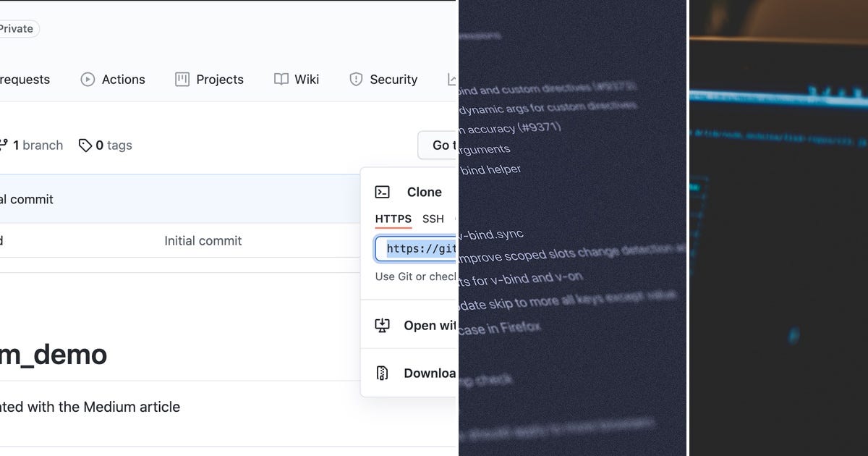Click the "Initial commit" message link
The width and height of the screenshot is (868, 456).
coord(203,240)
